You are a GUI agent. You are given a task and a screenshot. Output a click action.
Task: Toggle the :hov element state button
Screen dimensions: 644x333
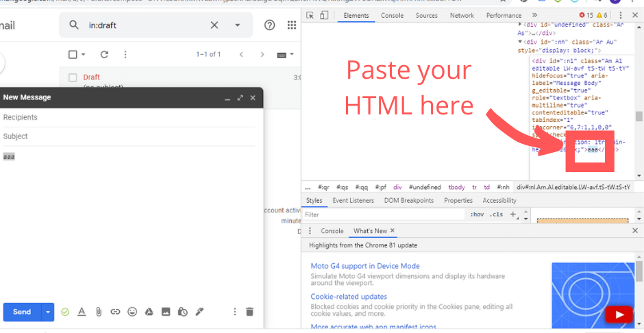(477, 214)
